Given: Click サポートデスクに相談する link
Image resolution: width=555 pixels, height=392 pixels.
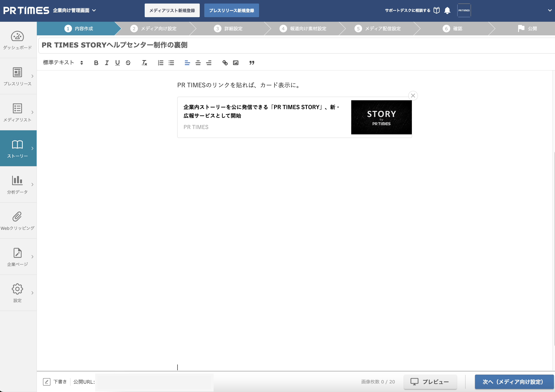Looking at the screenshot, I should click(x=408, y=10).
